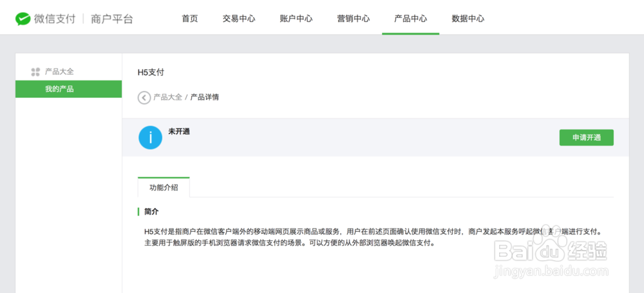Click the 产品详情 breadcrumb text
This screenshot has height=293, width=644.
tap(205, 97)
